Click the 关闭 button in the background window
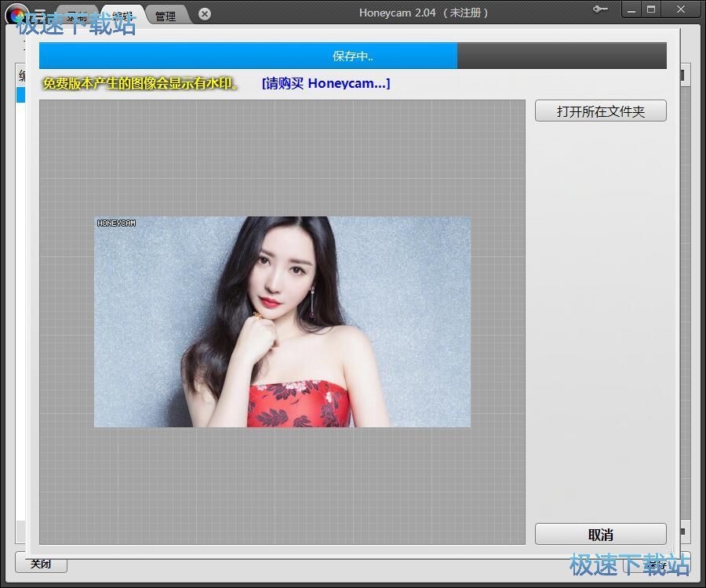The width and height of the screenshot is (706, 588). point(41,564)
